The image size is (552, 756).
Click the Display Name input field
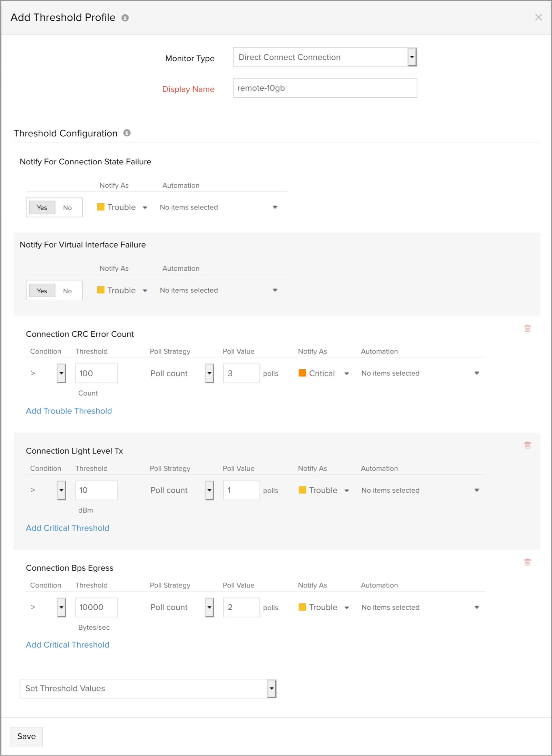325,88
